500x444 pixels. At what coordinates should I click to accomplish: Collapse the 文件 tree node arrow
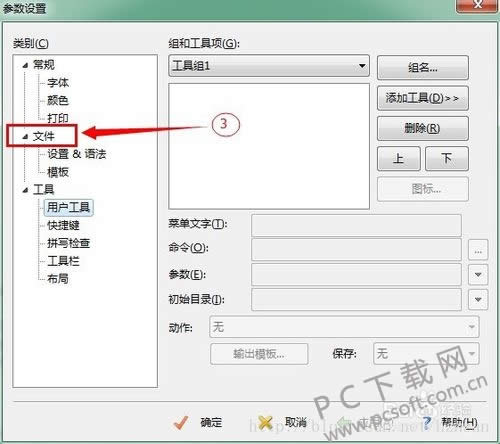25,136
